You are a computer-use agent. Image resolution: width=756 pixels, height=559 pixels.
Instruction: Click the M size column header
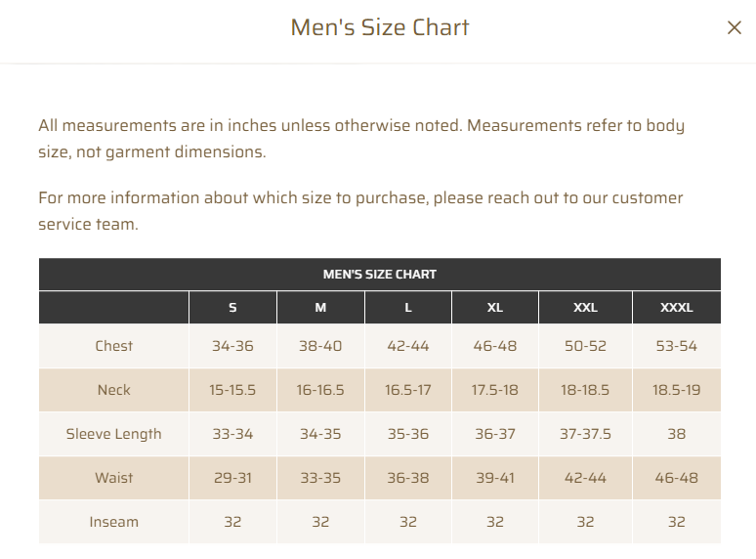pyautogui.click(x=320, y=308)
